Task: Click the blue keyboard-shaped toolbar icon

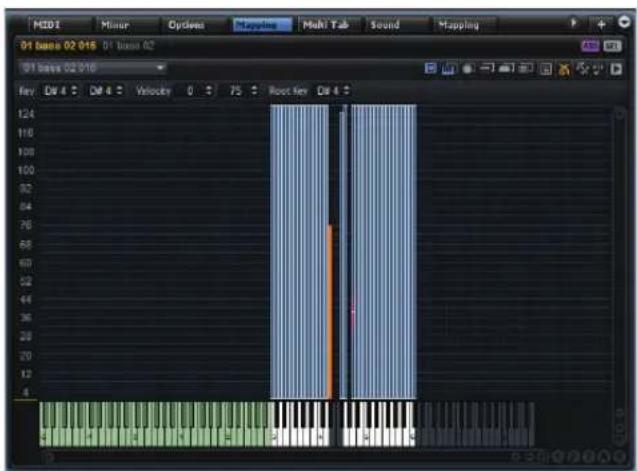Action: [448, 69]
